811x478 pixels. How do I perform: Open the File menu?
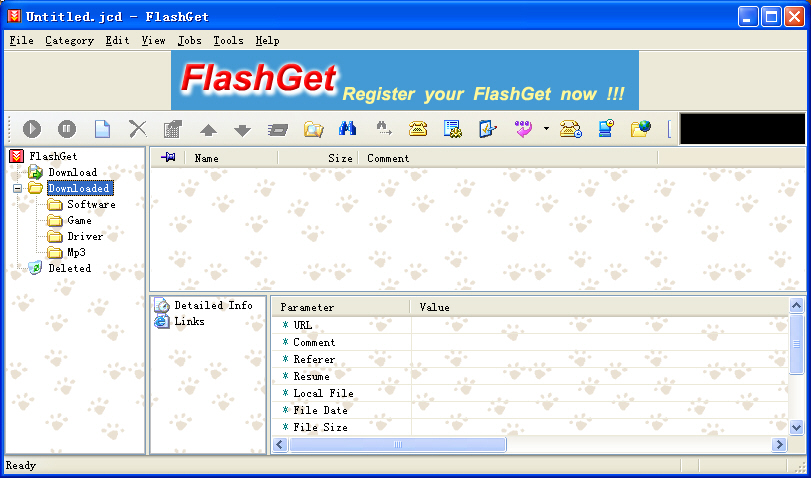tap(21, 40)
